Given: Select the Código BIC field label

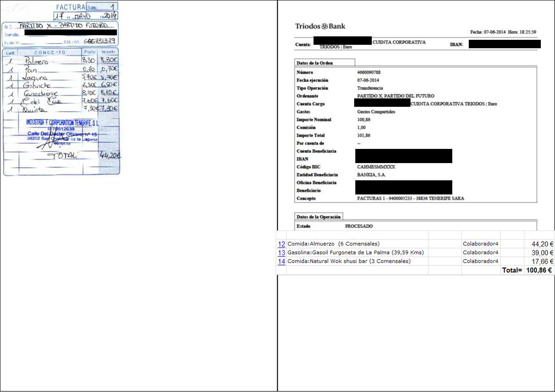Looking at the screenshot, I should pos(308,167).
